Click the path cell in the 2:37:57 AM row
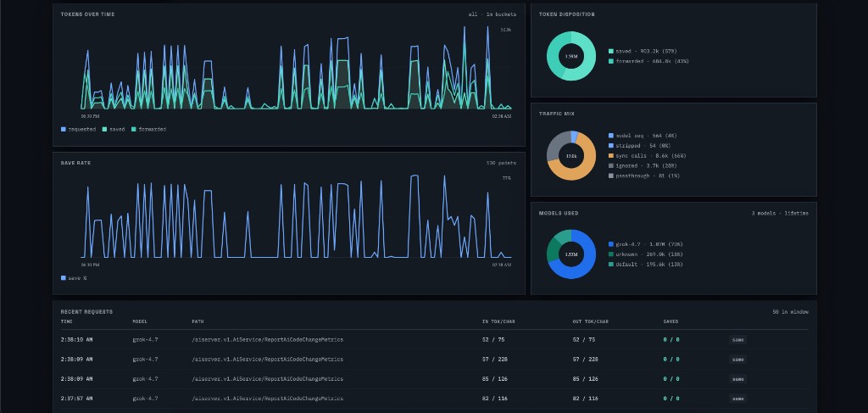 267,398
